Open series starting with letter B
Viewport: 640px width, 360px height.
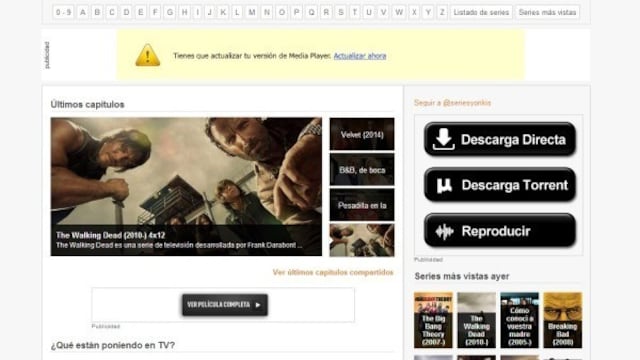tap(97, 12)
